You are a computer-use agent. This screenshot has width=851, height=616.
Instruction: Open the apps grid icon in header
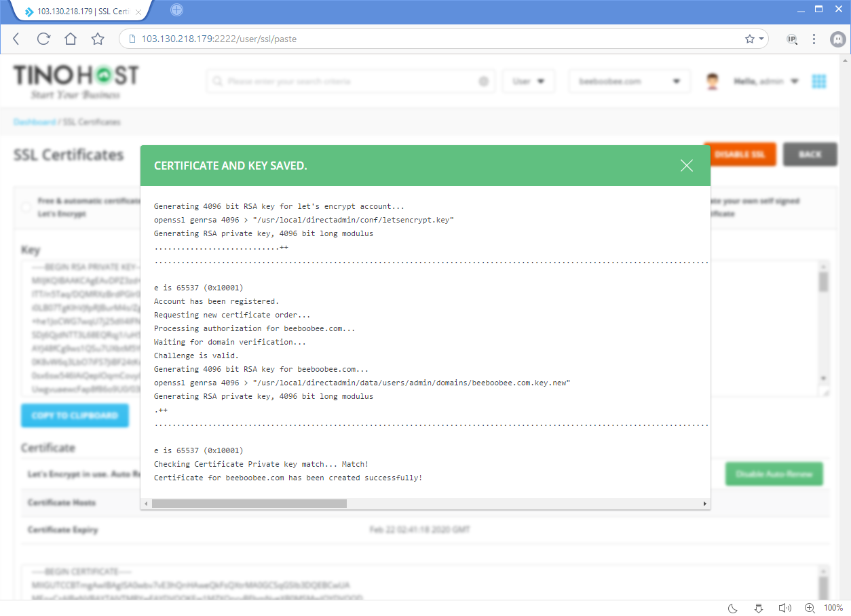point(819,81)
